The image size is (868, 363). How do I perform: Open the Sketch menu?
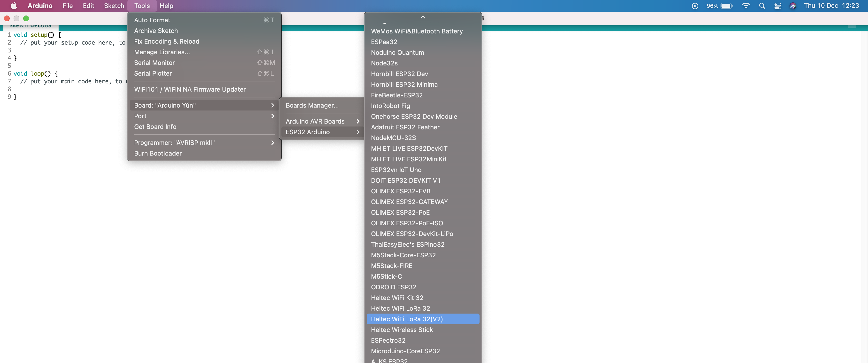click(114, 6)
